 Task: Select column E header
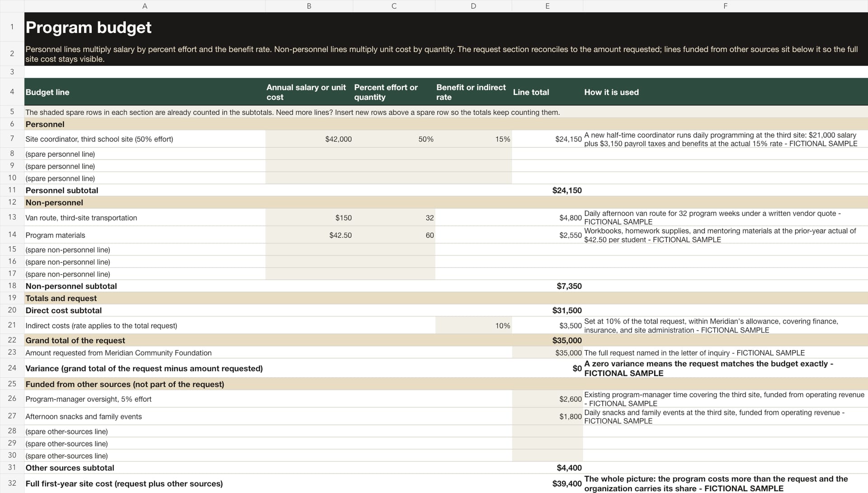click(x=547, y=6)
